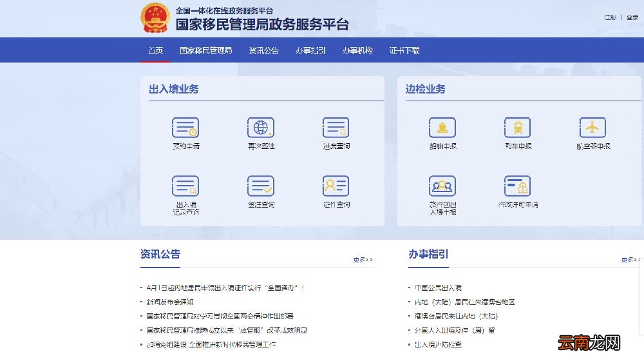The image size is (644, 361).
Task: Open the 船舶申报 ship icon
Action: click(442, 128)
